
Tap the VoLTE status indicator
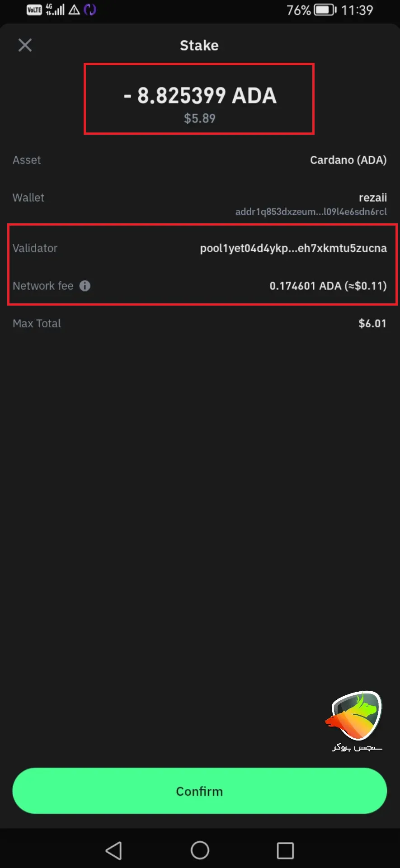(34, 10)
